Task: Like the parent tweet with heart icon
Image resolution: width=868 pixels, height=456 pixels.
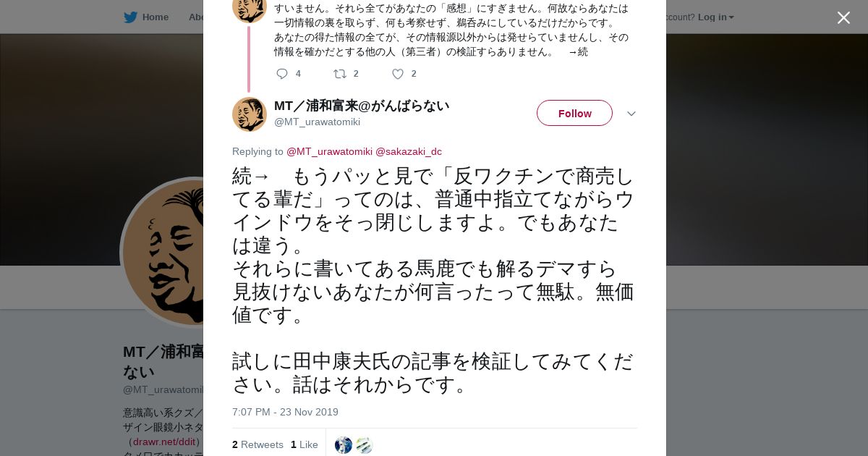Action: pyautogui.click(x=398, y=74)
